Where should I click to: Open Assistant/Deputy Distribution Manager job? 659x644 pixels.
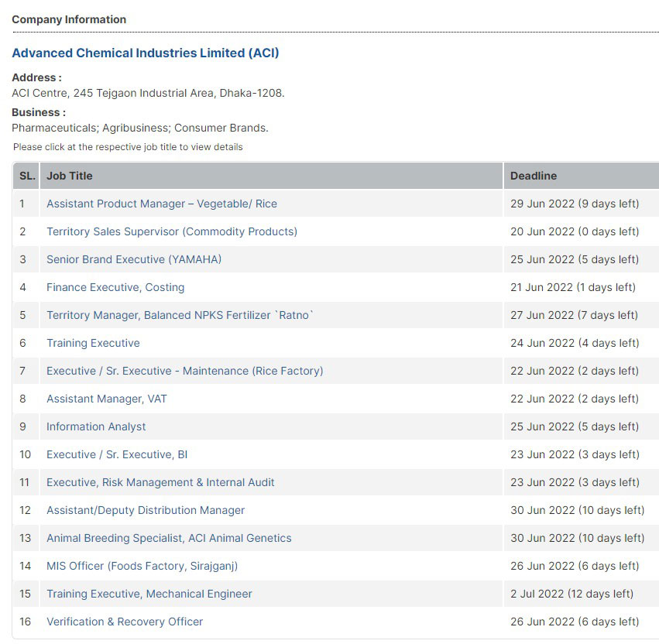click(146, 510)
